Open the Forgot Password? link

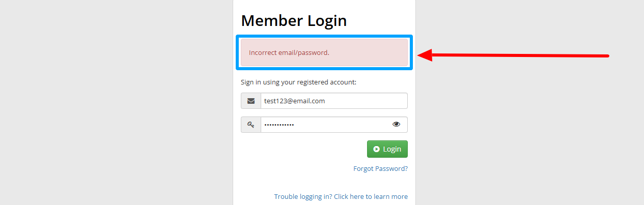click(x=380, y=168)
